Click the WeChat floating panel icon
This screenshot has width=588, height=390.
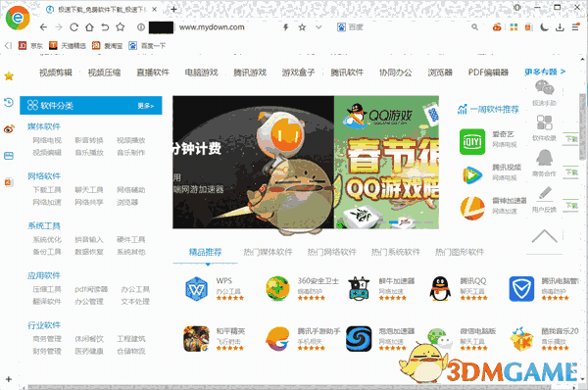[x=545, y=88]
